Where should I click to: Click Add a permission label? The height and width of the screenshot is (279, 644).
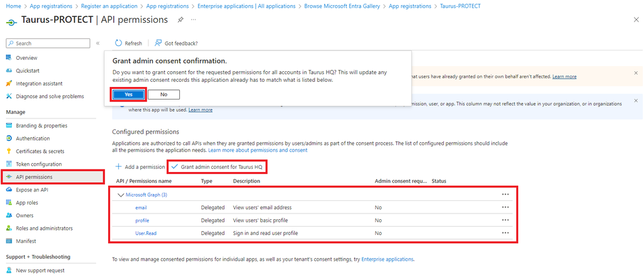(145, 167)
